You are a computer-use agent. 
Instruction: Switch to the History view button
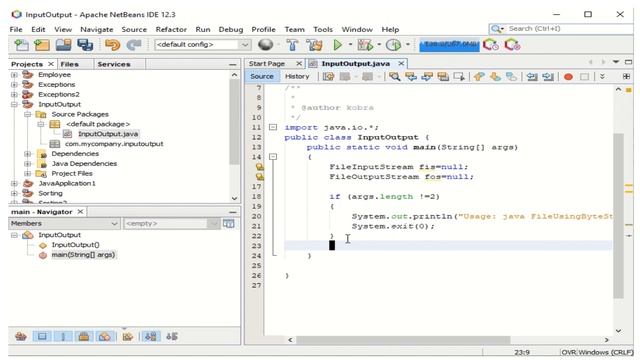297,76
